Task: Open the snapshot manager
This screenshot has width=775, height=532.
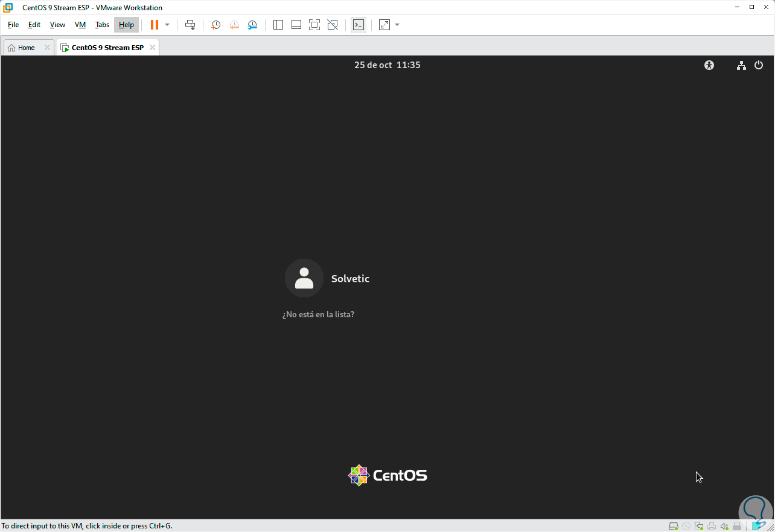Action: (252, 25)
